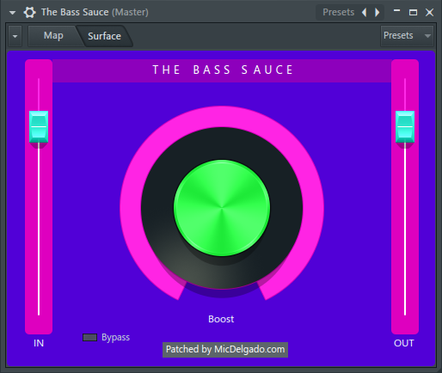Click the Boost label under knob
Viewport: 442px width, 373px height.
221,319
